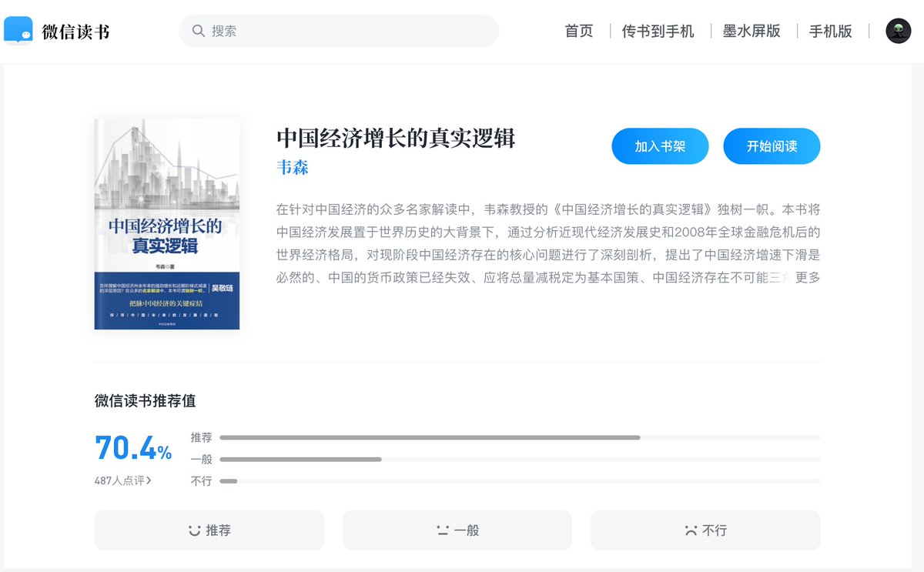Focus the 搜索 search field
Screen dimensions: 924x572
[x=339, y=31]
